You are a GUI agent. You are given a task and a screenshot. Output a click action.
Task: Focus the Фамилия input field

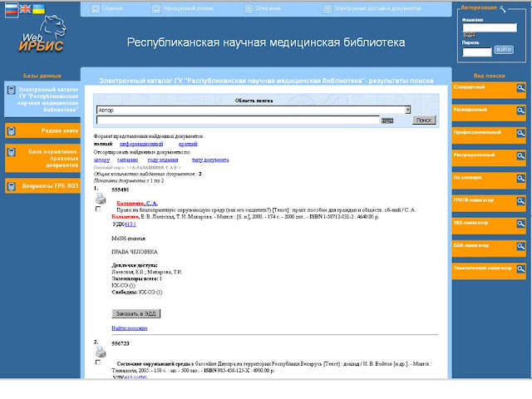click(490, 27)
